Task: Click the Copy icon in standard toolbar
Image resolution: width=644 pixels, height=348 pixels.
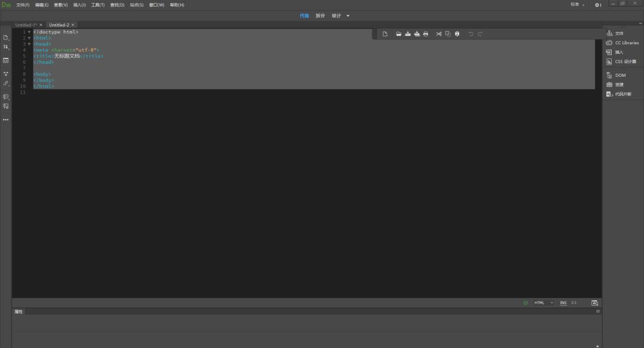Action: 448,34
